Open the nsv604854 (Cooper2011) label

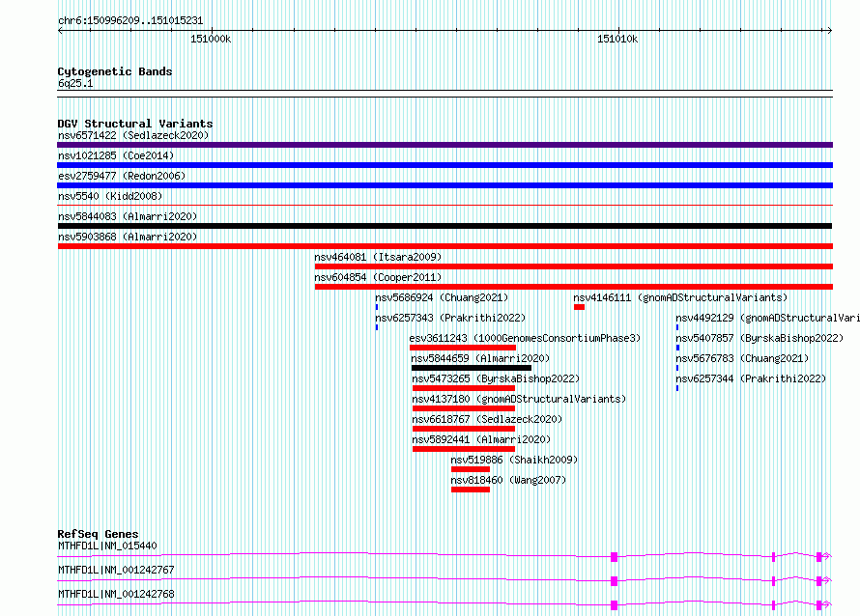coord(378,277)
